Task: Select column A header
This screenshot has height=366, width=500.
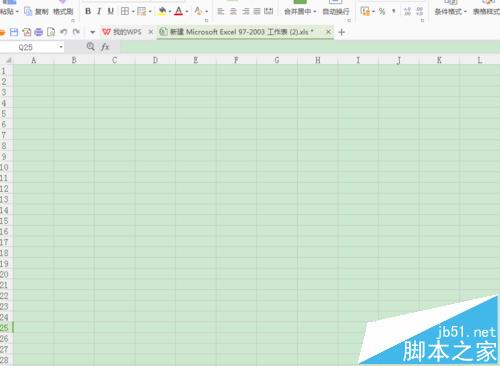Action: tap(33, 60)
